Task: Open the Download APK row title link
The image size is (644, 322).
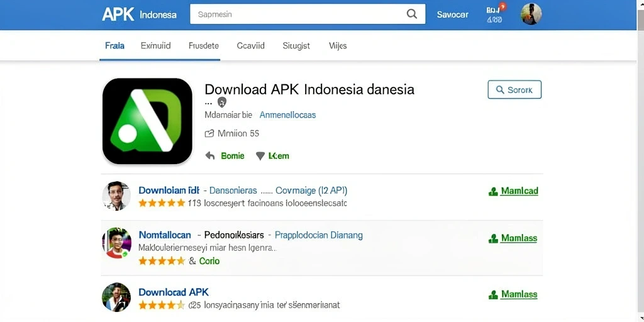Action: point(174,292)
